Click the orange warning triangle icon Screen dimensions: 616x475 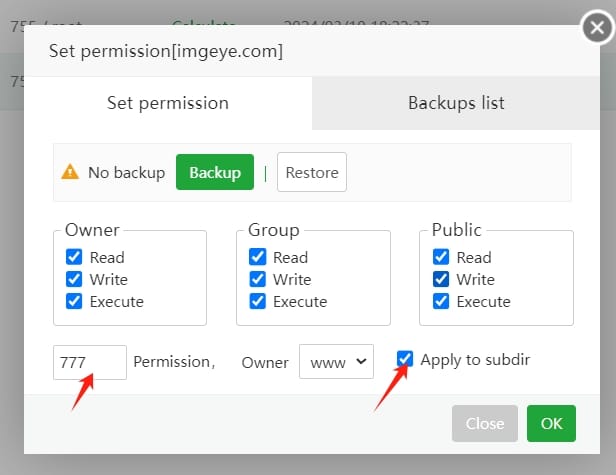70,172
